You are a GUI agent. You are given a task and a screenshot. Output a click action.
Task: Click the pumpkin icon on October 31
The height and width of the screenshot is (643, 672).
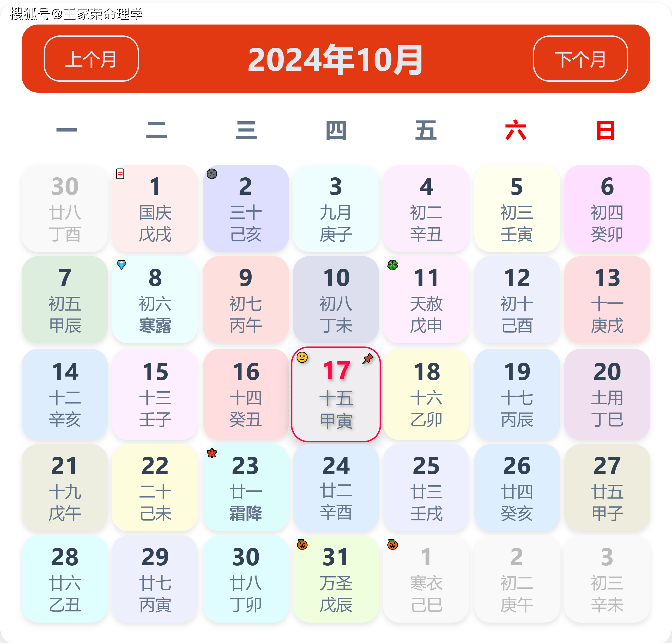[x=302, y=544]
